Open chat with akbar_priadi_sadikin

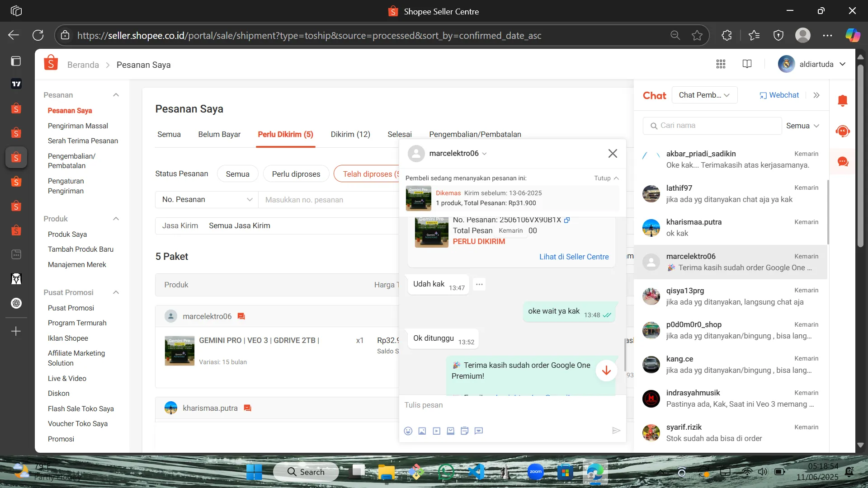pos(731,160)
